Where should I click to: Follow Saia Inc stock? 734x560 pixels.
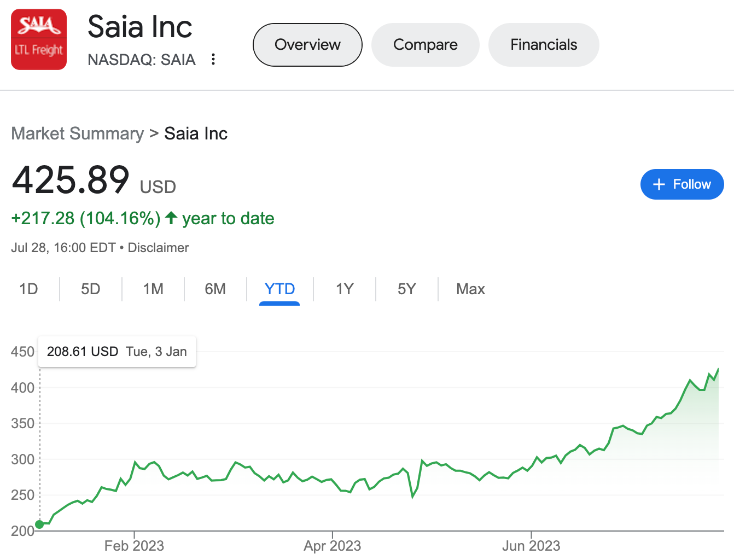pos(682,184)
